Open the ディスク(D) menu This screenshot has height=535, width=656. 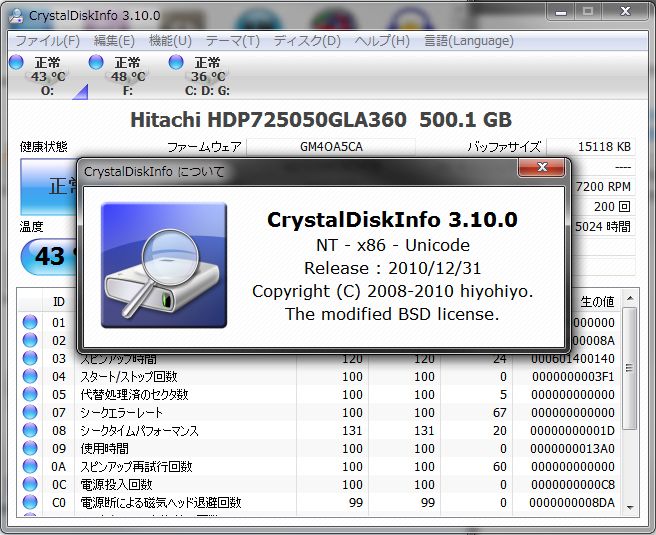click(307, 41)
